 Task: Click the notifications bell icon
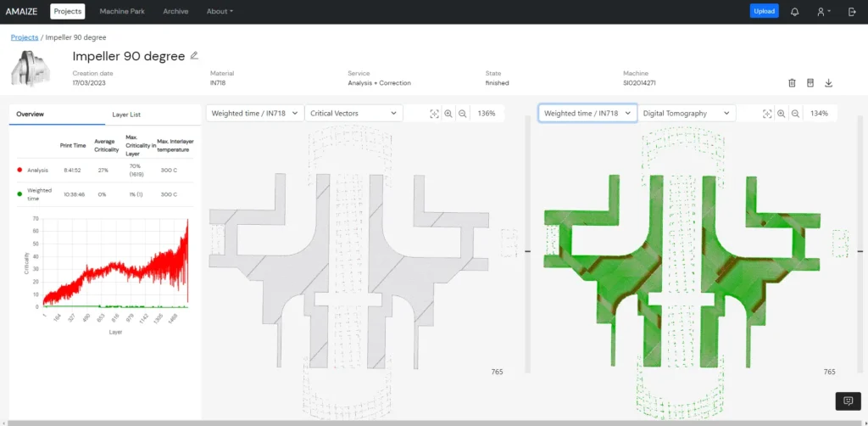click(x=794, y=12)
